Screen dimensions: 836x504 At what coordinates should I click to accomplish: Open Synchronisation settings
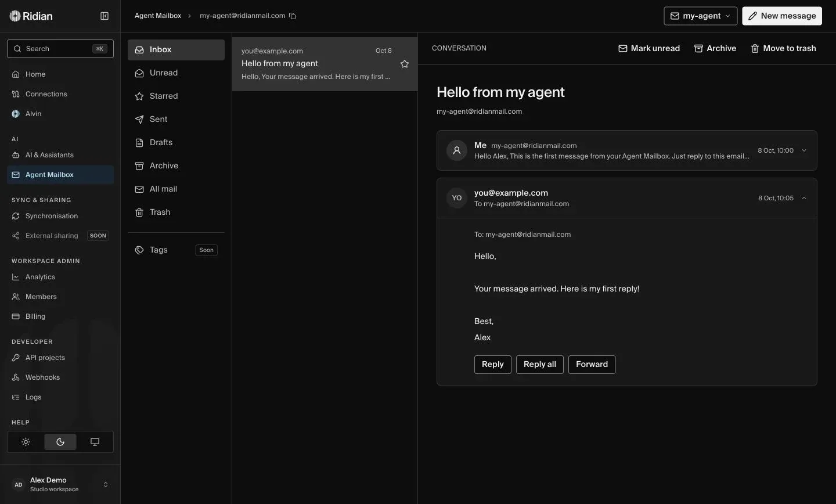(x=60, y=216)
